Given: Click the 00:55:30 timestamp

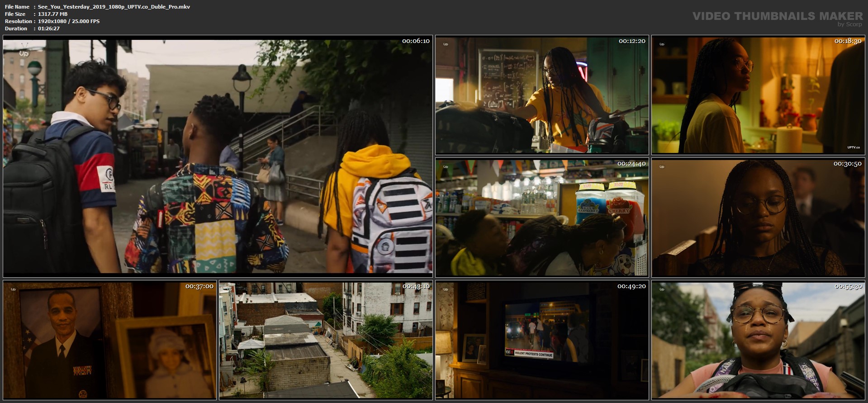Looking at the screenshot, I should 848,286.
